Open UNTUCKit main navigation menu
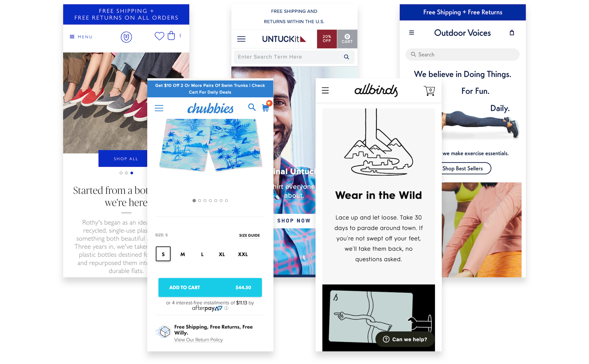Screen dimensions: 589x364 point(241,39)
